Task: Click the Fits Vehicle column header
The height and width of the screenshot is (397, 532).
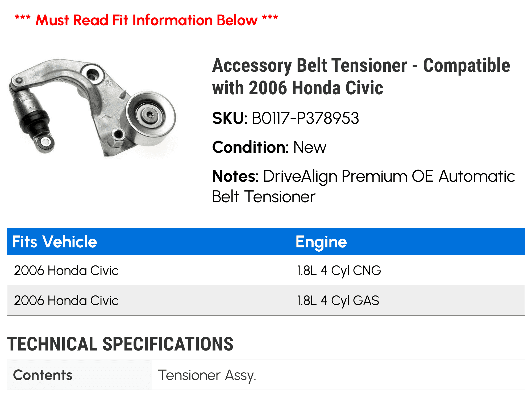Action: click(55, 242)
